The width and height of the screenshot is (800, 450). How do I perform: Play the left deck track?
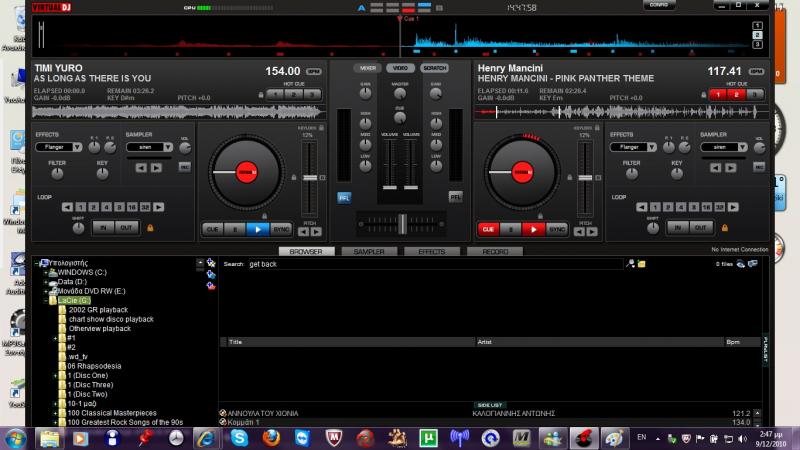click(x=258, y=230)
